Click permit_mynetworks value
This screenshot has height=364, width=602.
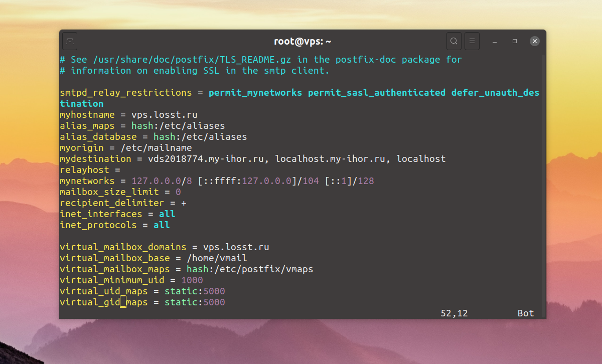tap(255, 93)
